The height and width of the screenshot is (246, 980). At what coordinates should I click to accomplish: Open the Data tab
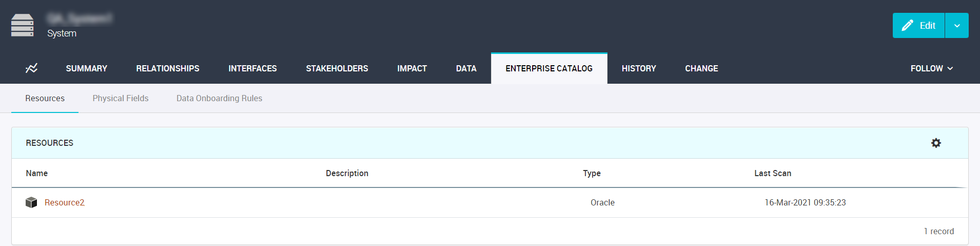tap(466, 68)
